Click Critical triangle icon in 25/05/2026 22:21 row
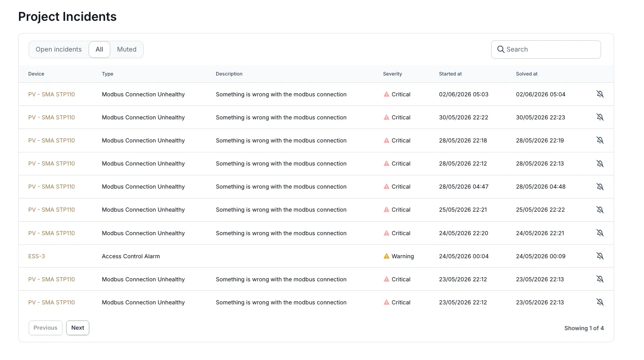This screenshot has height=360, width=644. point(386,210)
